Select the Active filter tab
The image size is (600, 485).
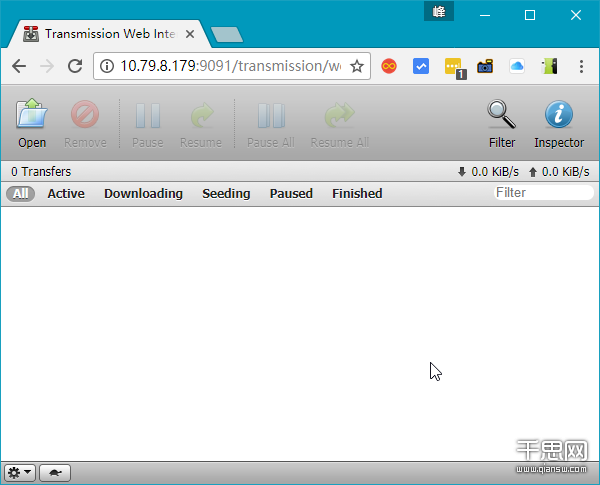point(66,194)
